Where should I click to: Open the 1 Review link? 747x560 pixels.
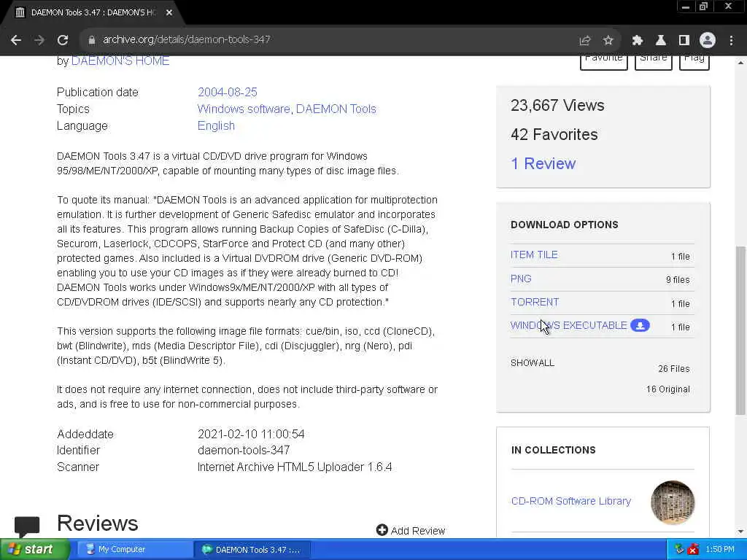tap(543, 163)
